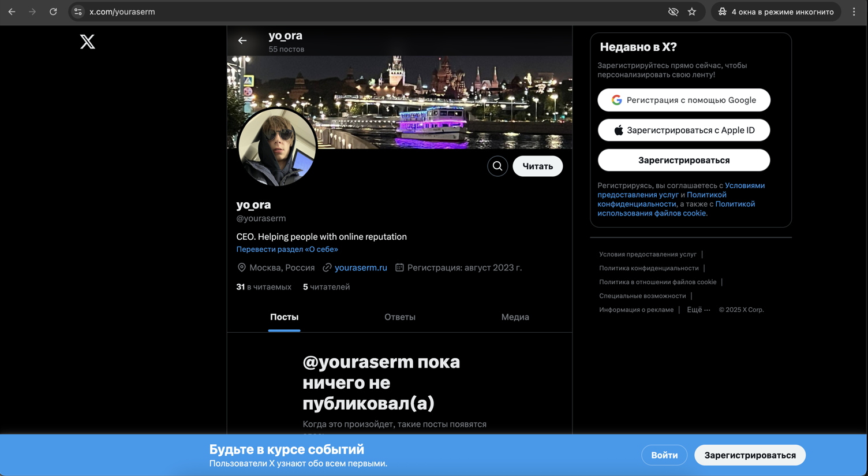Bookmark this page with the star icon
Image resolution: width=868 pixels, height=476 pixels.
(692, 12)
